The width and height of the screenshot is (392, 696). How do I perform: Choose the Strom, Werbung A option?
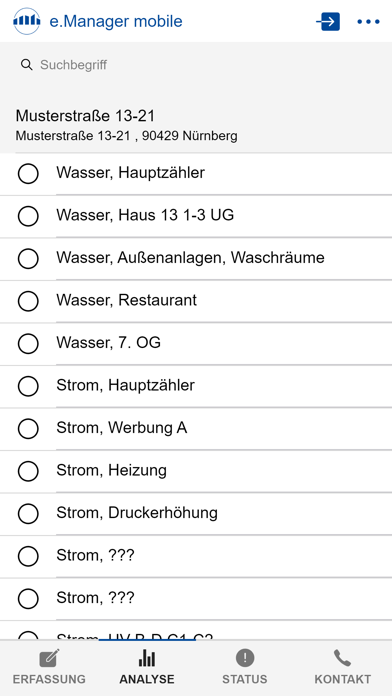click(x=196, y=429)
